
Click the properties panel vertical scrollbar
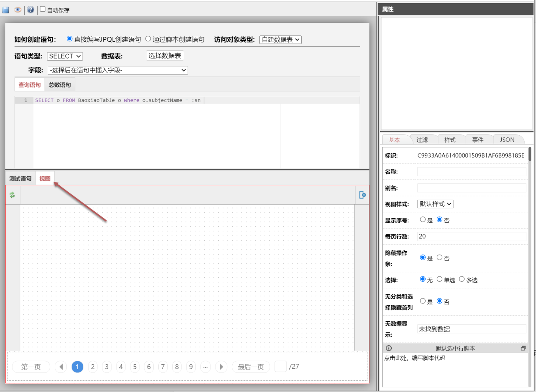(x=530, y=154)
